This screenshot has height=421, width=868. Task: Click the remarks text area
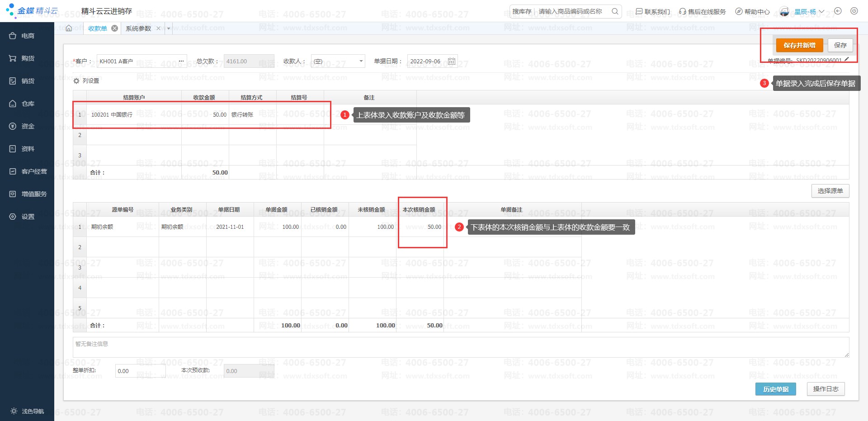coord(460,347)
